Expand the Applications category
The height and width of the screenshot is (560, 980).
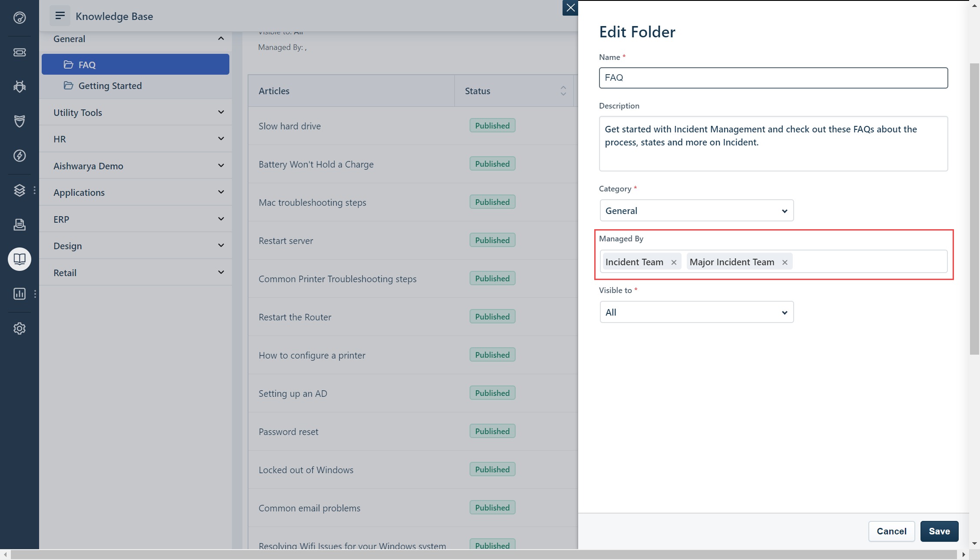point(136,192)
